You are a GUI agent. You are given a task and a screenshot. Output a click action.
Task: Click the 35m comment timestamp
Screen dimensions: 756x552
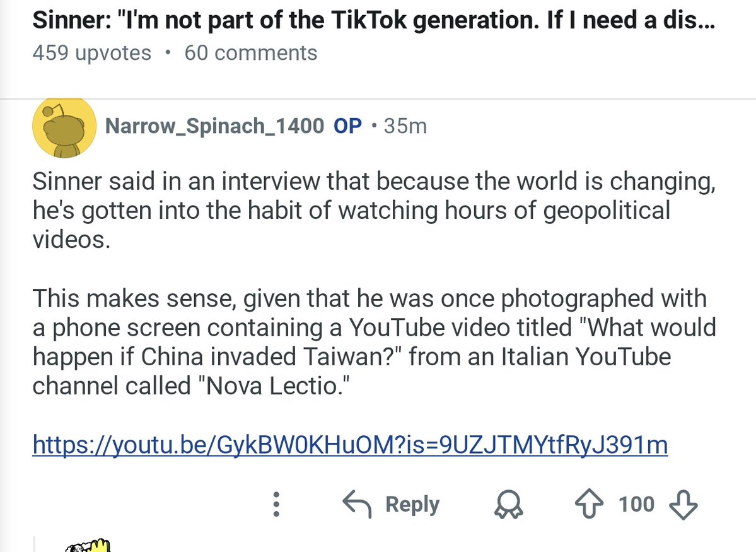tap(405, 126)
